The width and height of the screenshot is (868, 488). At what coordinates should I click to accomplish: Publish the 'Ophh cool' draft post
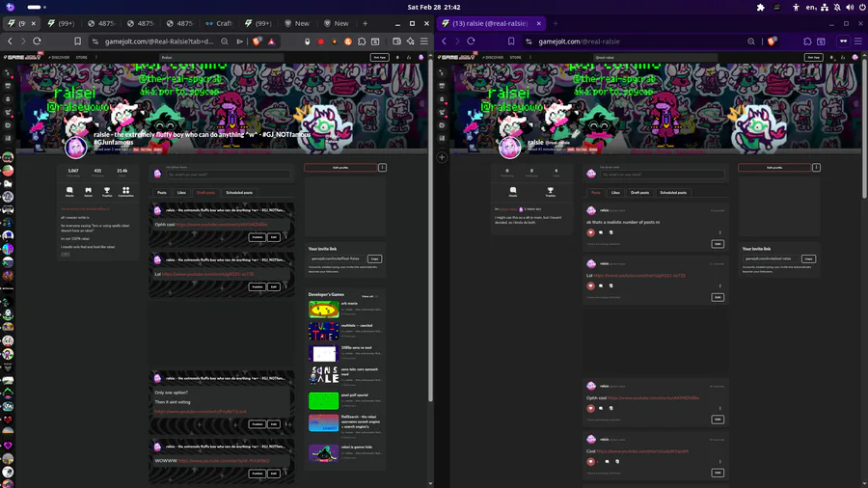coord(258,237)
